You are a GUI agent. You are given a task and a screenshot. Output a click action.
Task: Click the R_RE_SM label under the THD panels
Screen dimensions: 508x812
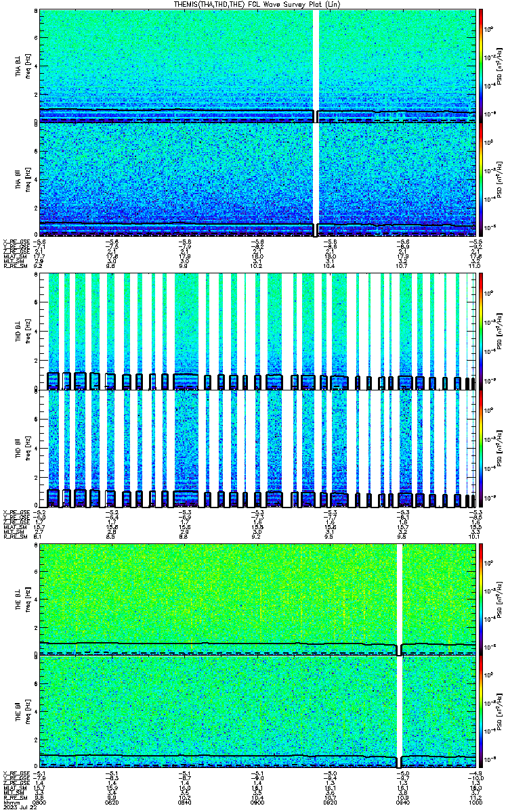13,537
